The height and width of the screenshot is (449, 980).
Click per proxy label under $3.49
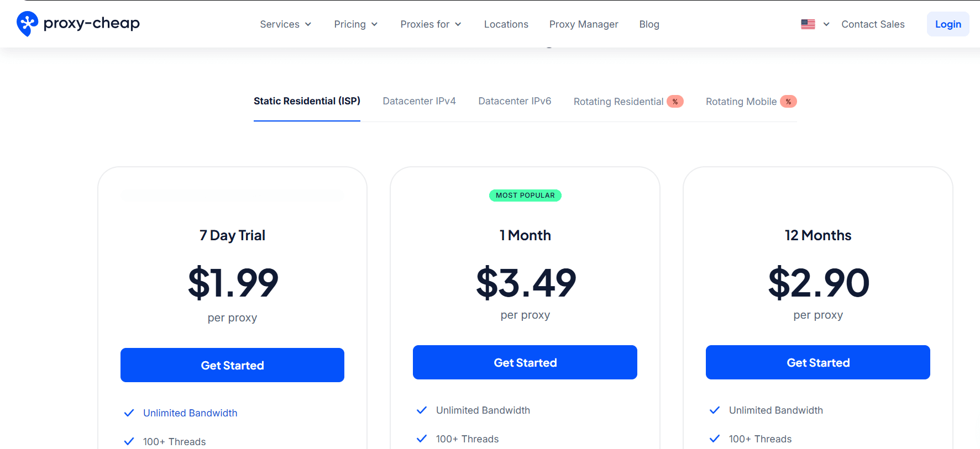pos(525,315)
